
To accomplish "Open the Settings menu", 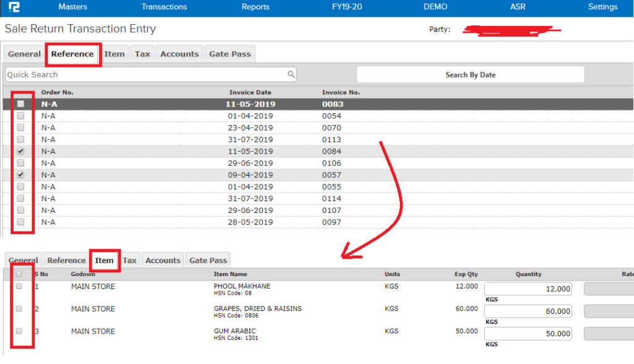I will click(602, 7).
